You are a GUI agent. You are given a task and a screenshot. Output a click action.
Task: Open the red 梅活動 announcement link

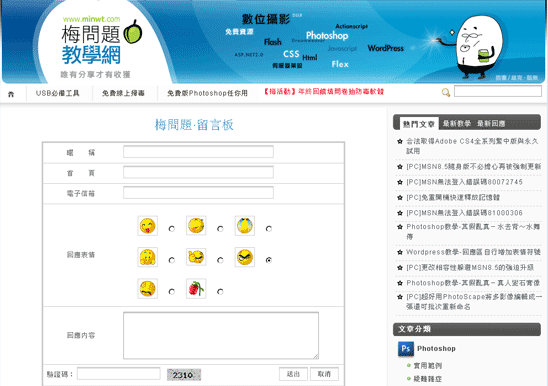click(323, 92)
